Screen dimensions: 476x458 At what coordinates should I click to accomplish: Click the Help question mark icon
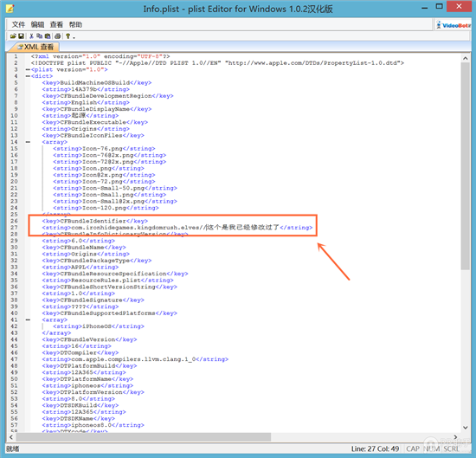[68, 36]
